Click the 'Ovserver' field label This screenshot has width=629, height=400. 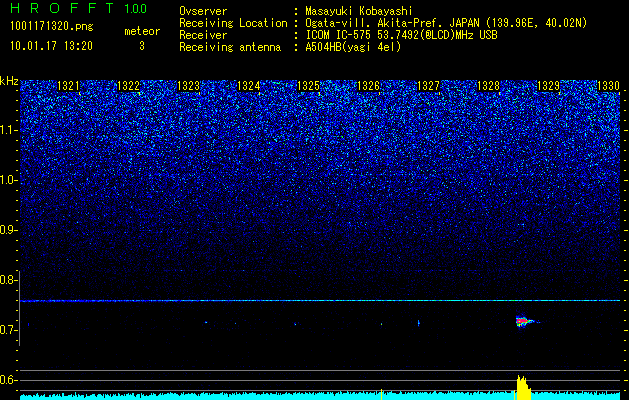point(203,11)
